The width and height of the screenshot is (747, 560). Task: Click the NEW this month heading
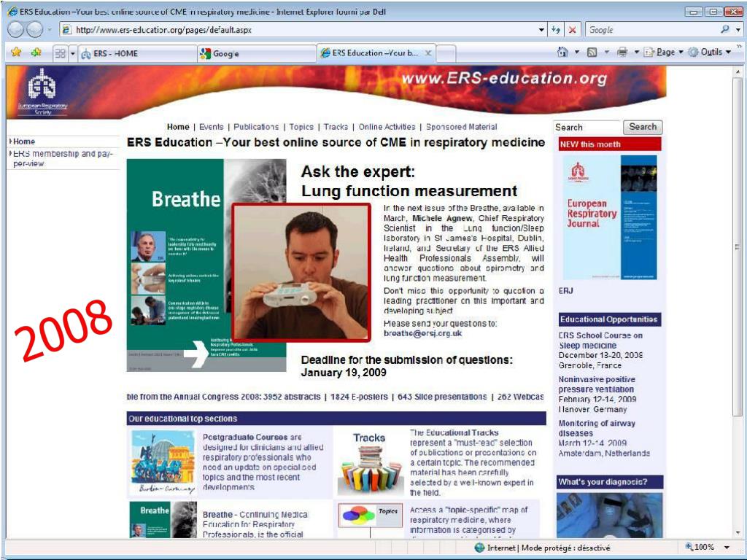[610, 144]
